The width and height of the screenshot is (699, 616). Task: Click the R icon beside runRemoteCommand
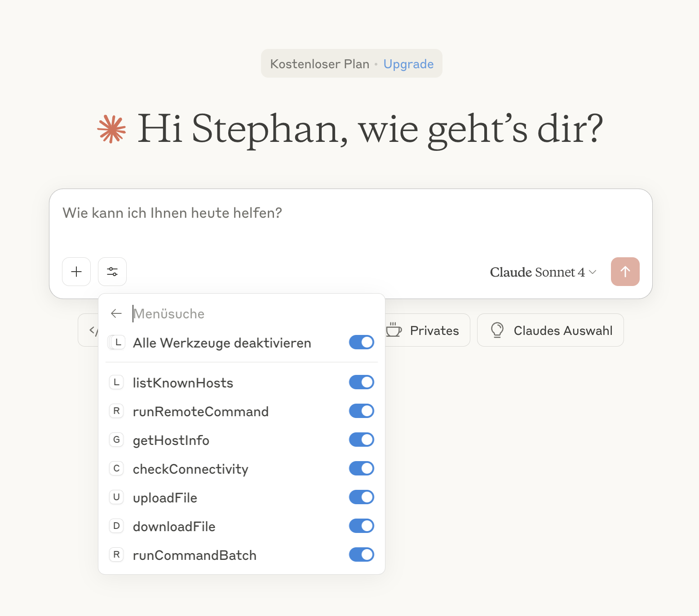point(116,411)
